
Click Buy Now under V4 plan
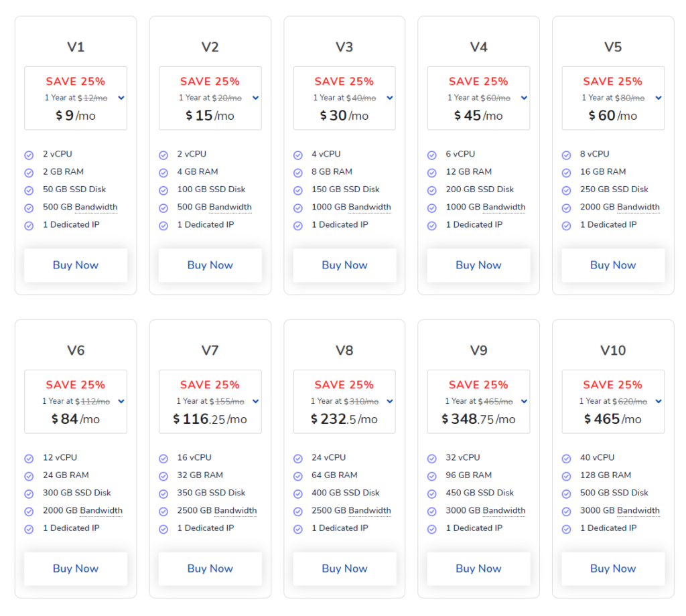[x=478, y=265]
